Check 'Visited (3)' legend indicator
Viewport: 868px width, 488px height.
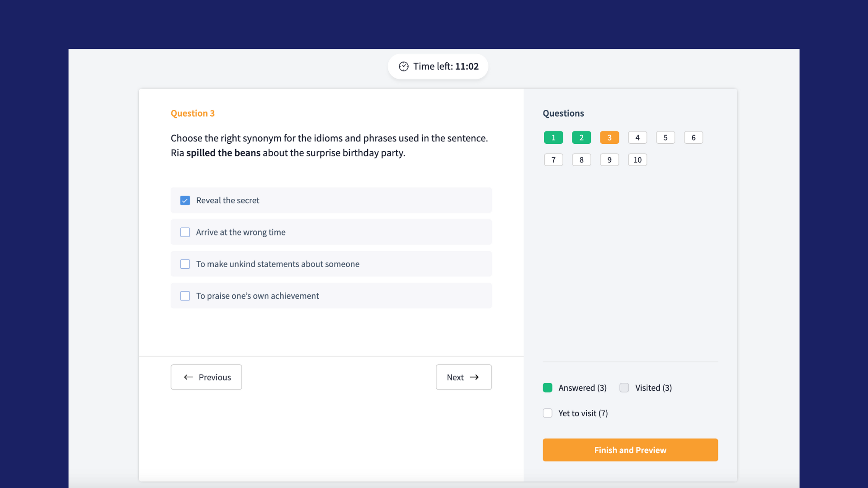(x=623, y=387)
